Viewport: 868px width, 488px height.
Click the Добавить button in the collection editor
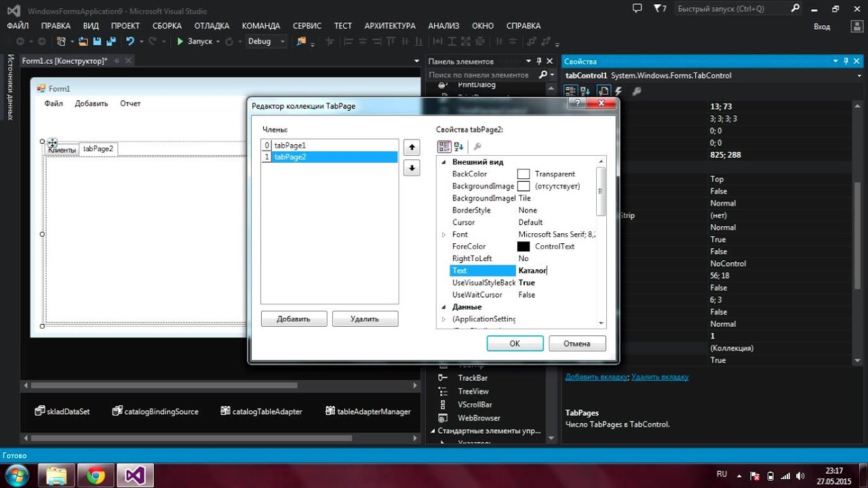point(294,319)
